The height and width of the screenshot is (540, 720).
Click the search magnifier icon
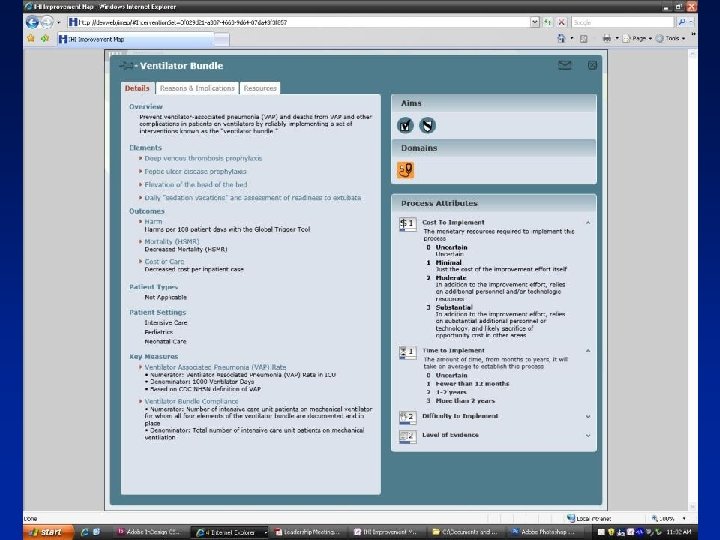(681, 22)
